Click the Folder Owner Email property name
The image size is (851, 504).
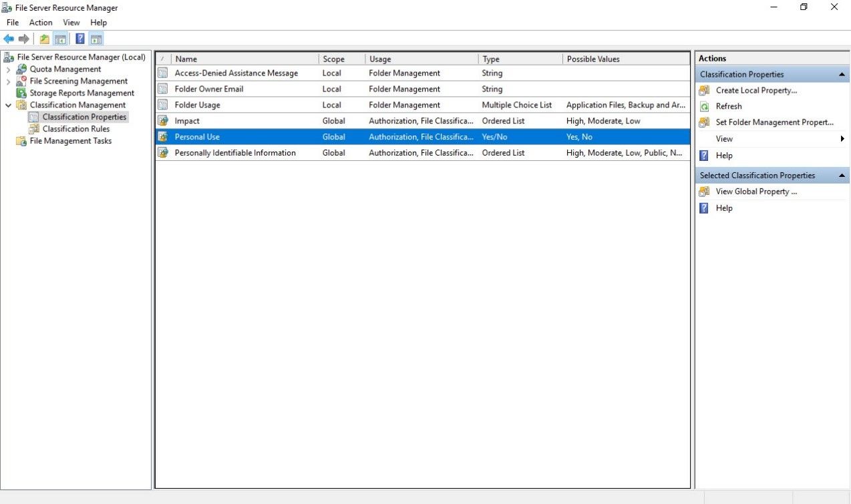pos(209,89)
